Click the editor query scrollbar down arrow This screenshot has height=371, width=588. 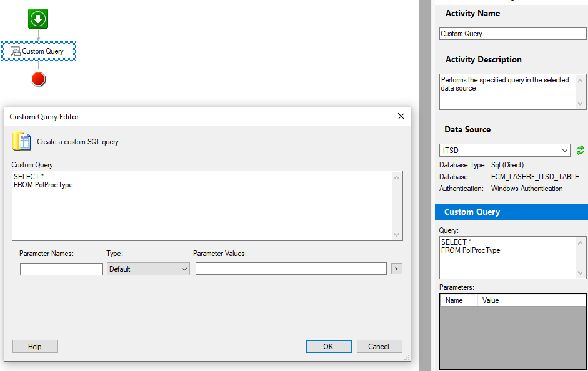click(x=396, y=235)
